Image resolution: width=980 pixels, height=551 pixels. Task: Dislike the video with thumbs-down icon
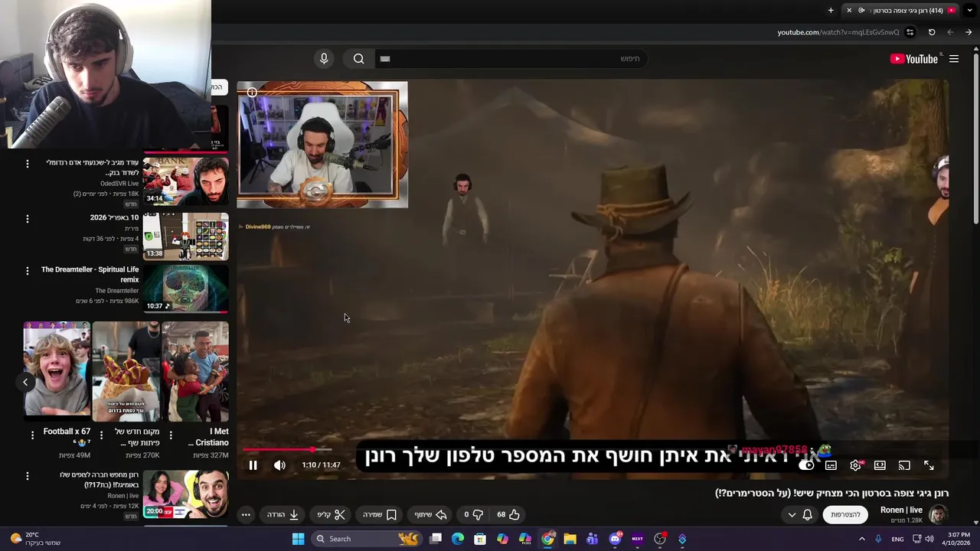(x=474, y=514)
